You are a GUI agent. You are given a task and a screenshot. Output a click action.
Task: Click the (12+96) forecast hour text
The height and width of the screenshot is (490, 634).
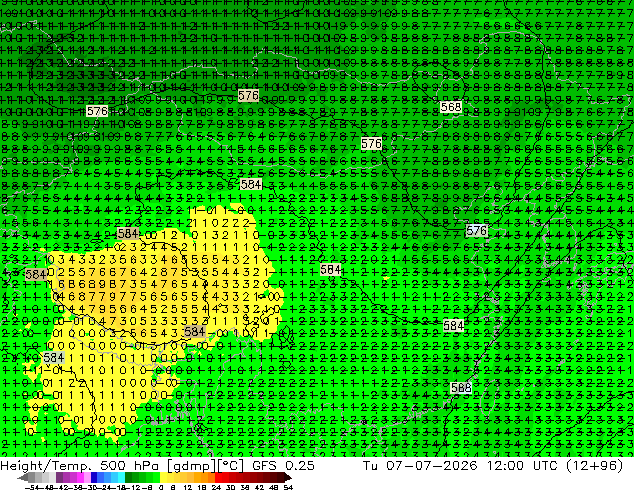(595, 466)
